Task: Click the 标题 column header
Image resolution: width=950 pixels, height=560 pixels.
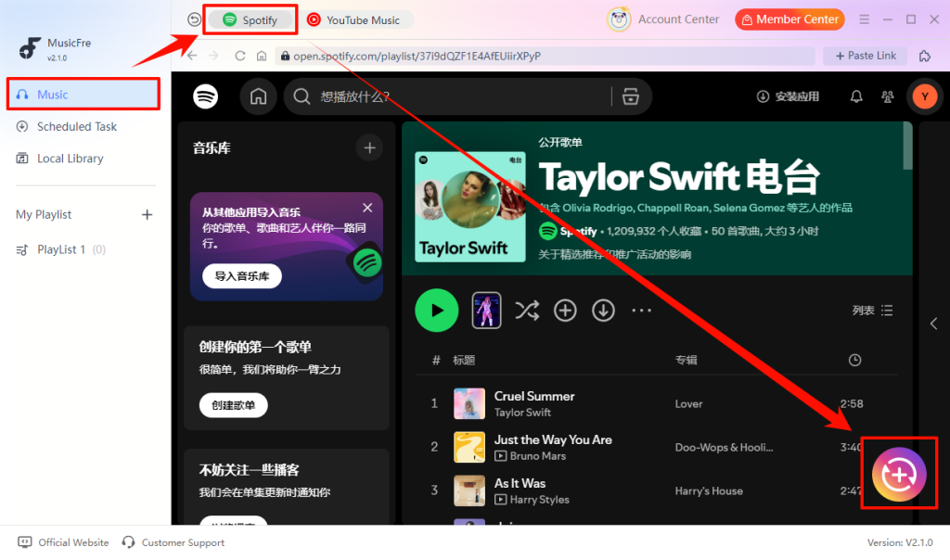Action: click(464, 361)
